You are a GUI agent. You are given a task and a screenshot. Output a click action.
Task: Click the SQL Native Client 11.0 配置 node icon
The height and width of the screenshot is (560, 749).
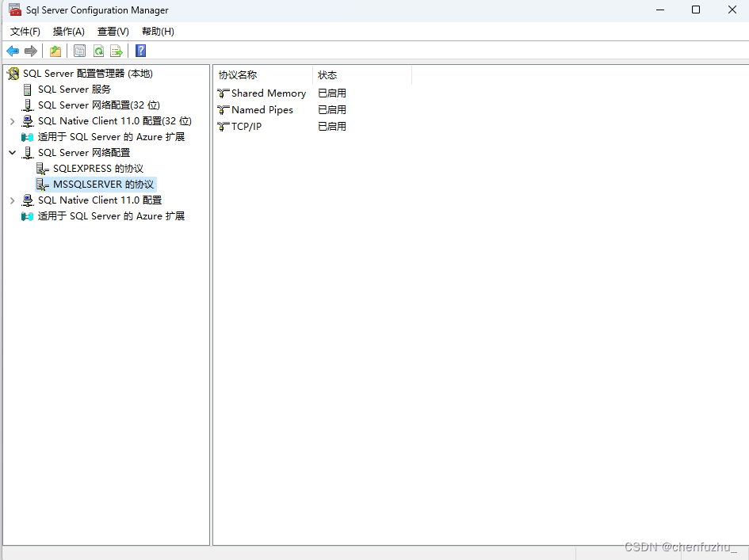point(28,200)
